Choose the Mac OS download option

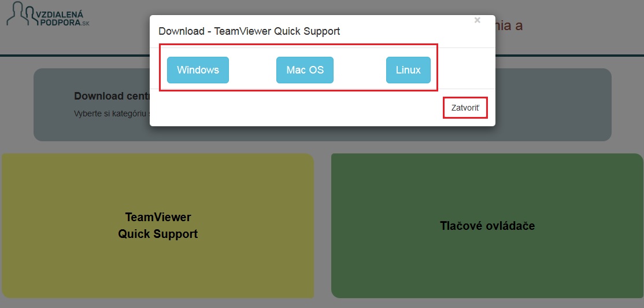(x=305, y=70)
